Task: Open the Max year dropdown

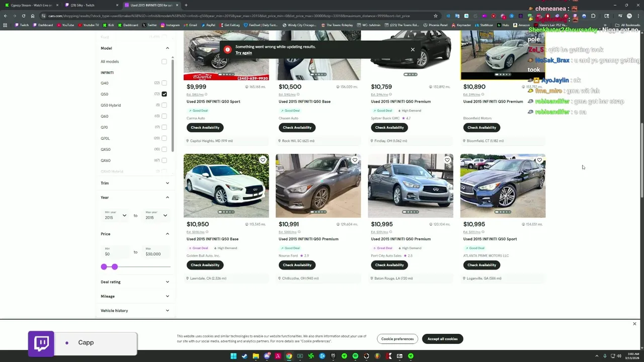Action: [156, 215]
